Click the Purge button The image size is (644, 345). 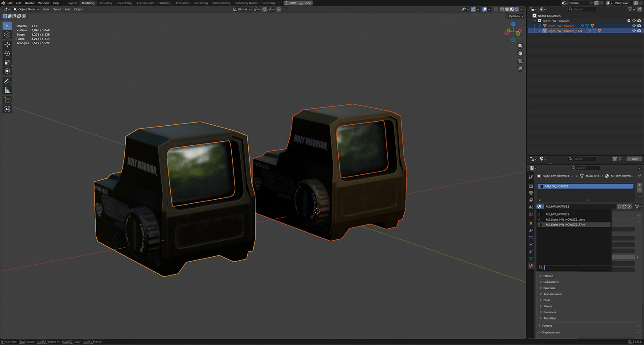[x=634, y=159]
